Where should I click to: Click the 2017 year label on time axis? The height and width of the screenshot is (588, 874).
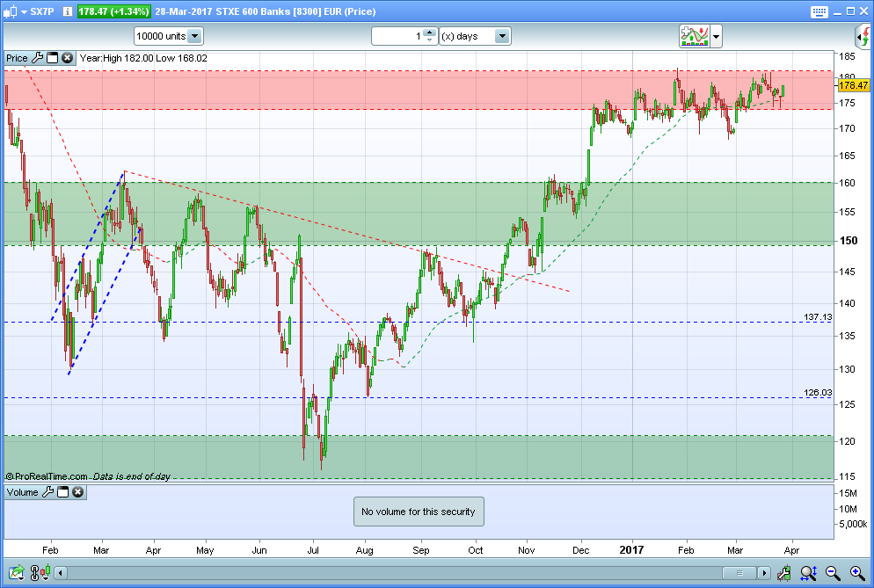(x=631, y=550)
